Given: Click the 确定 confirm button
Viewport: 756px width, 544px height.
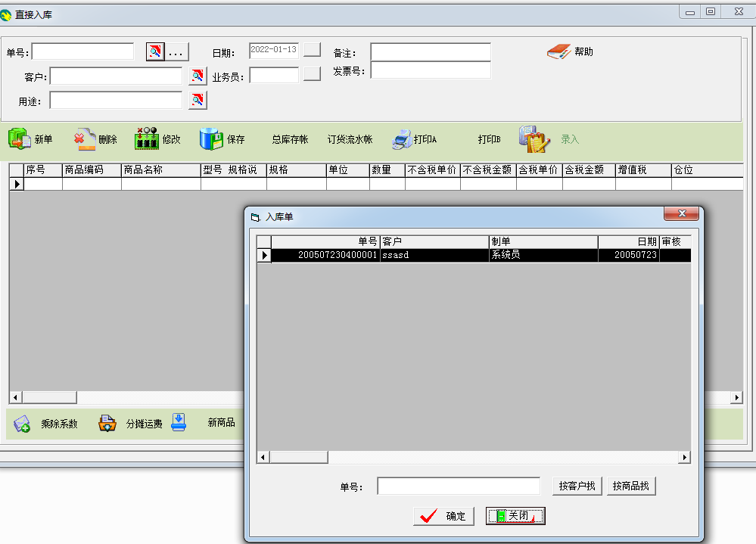Looking at the screenshot, I should 443,516.
